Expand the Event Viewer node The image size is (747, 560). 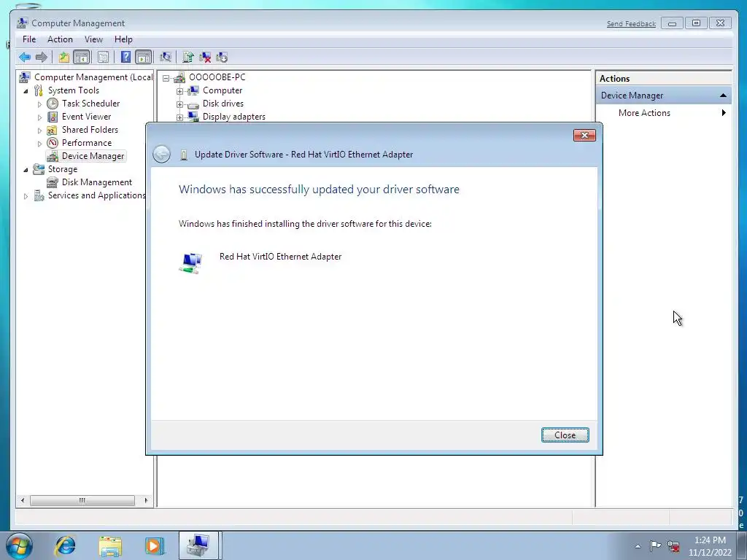pyautogui.click(x=39, y=117)
